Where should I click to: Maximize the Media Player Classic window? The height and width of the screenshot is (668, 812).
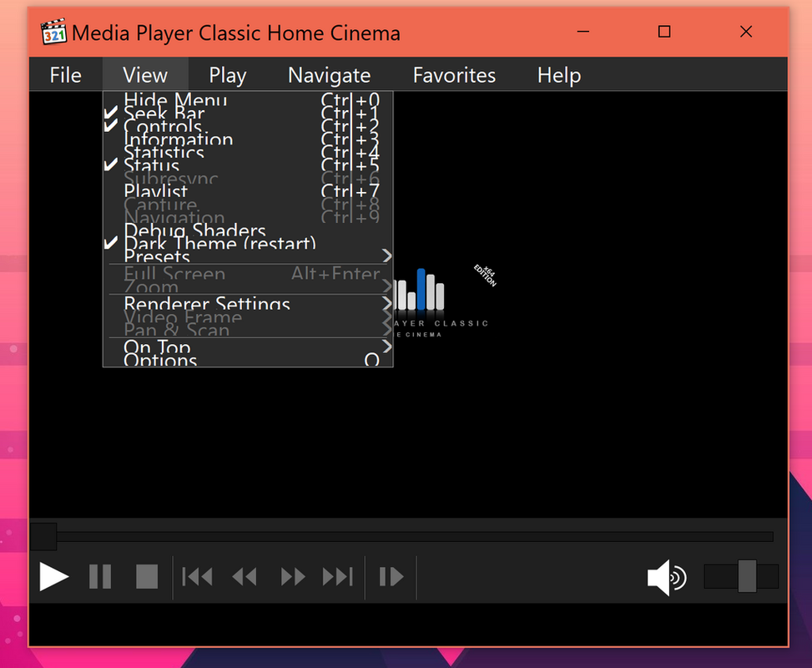664,32
